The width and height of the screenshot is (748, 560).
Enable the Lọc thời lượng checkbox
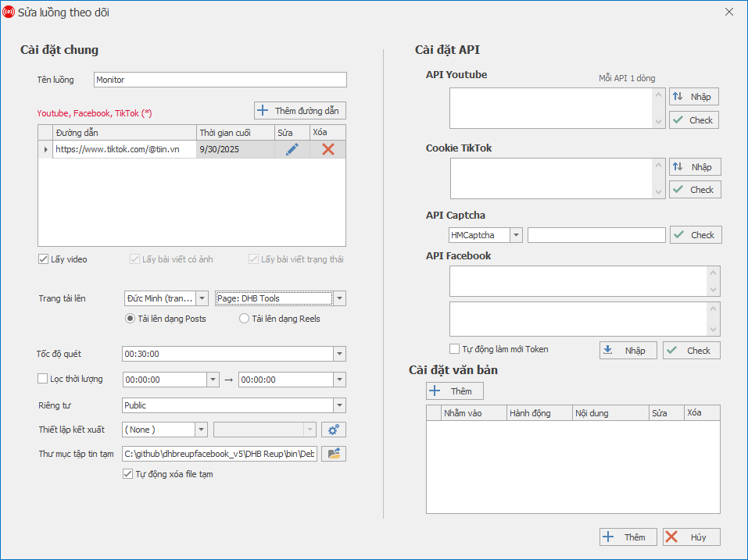click(44, 379)
